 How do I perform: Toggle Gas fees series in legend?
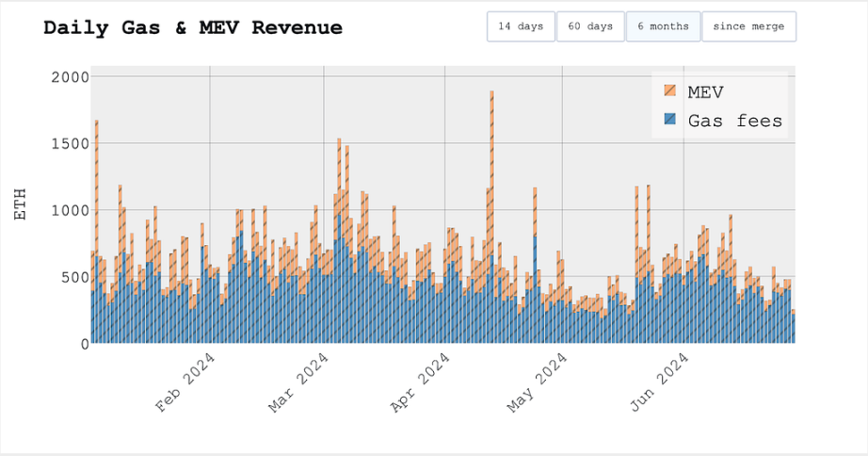point(734,120)
